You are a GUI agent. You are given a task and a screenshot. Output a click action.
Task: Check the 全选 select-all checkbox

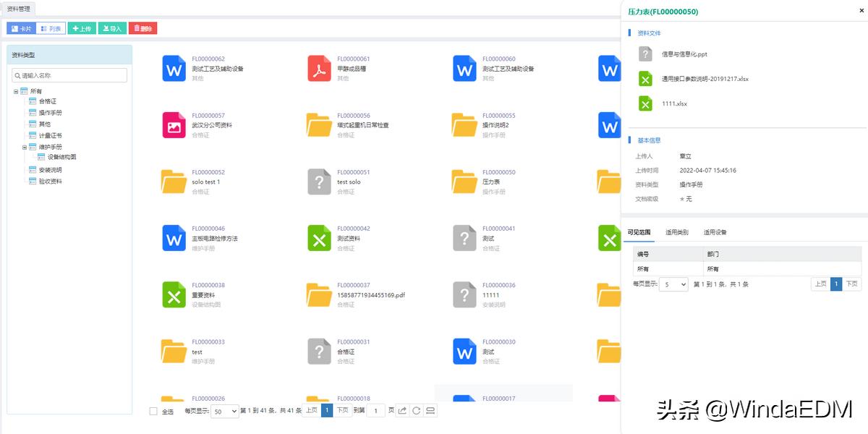[153, 411]
